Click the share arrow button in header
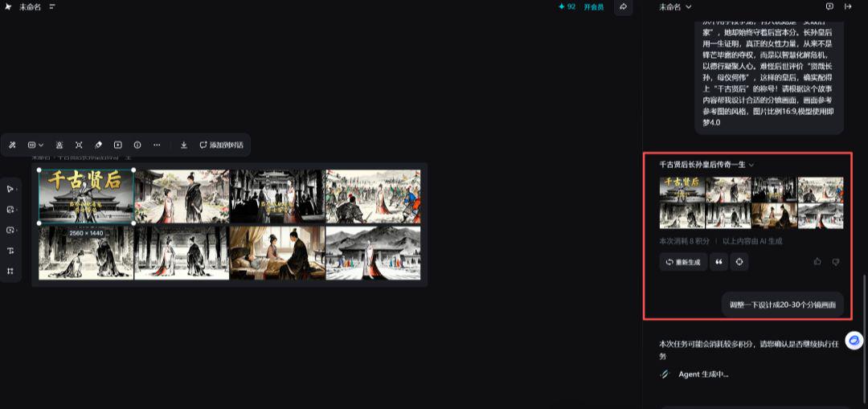 coord(624,7)
